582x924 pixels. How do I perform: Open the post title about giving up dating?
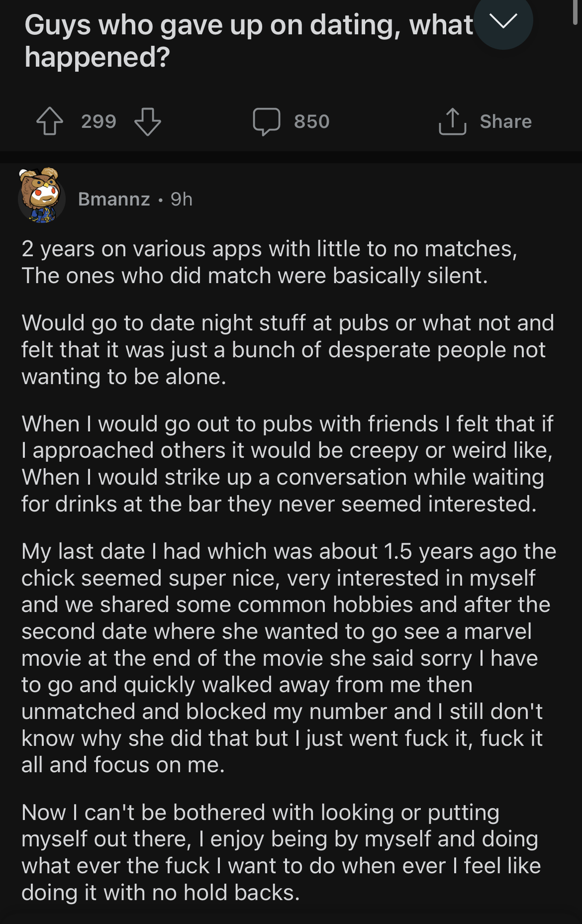249,41
